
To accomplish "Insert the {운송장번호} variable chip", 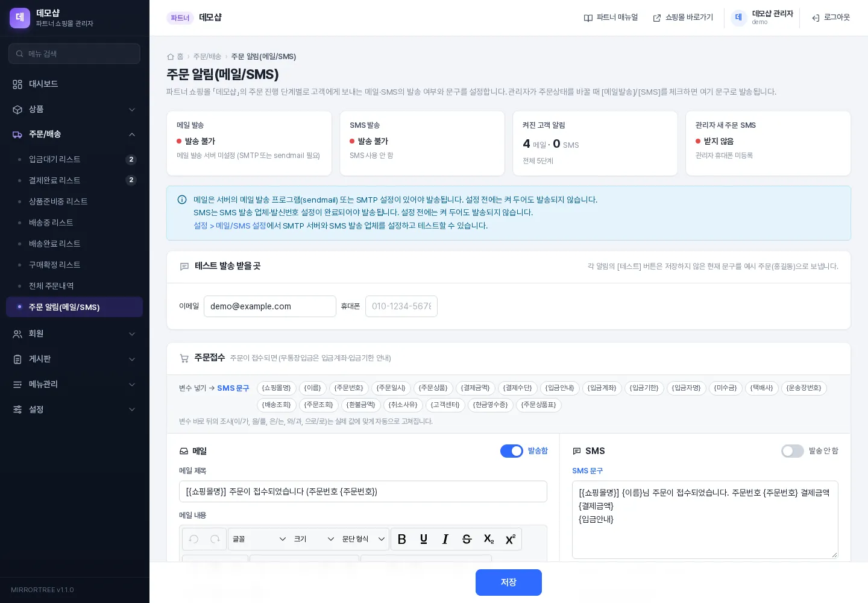I will [x=804, y=388].
